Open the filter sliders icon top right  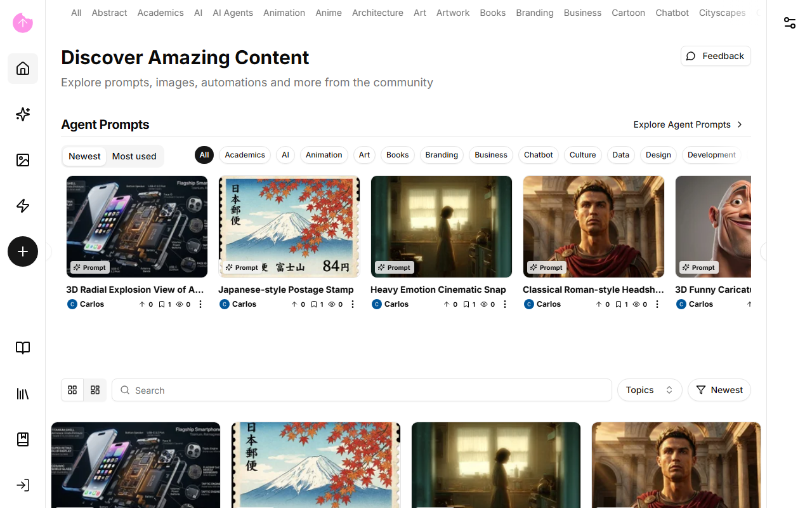pos(790,23)
